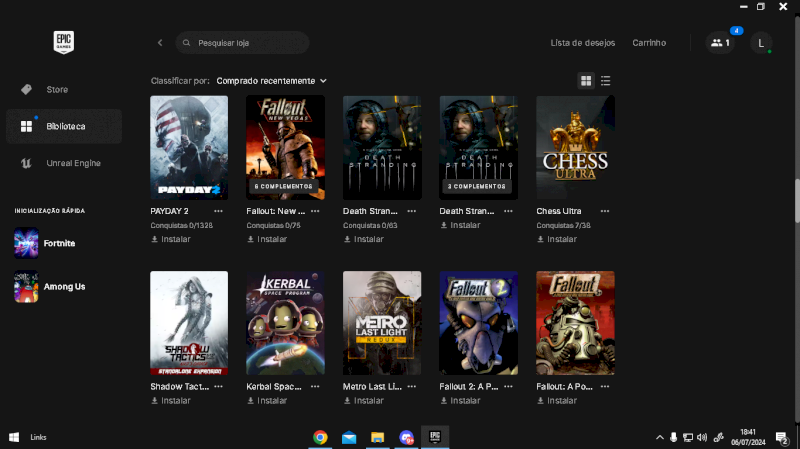The width and height of the screenshot is (800, 449).
Task: Open Metro Last Light Redux cover art
Action: (382, 323)
